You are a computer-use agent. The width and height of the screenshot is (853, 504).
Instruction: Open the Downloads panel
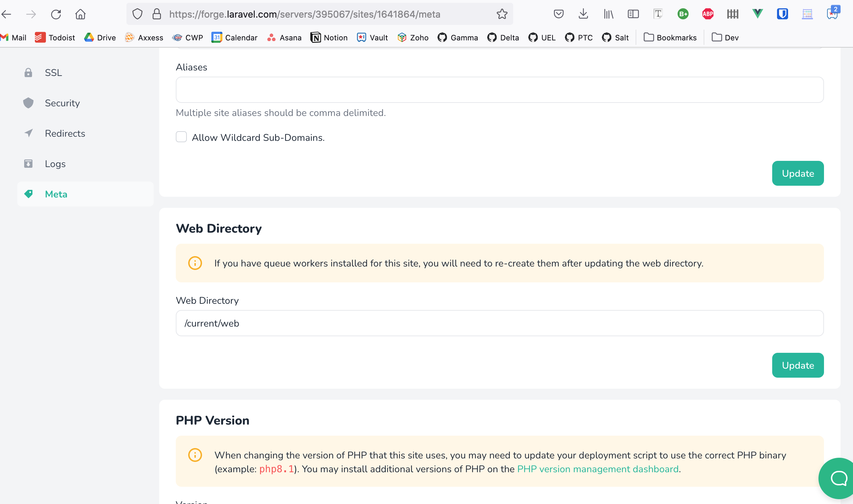click(x=583, y=14)
